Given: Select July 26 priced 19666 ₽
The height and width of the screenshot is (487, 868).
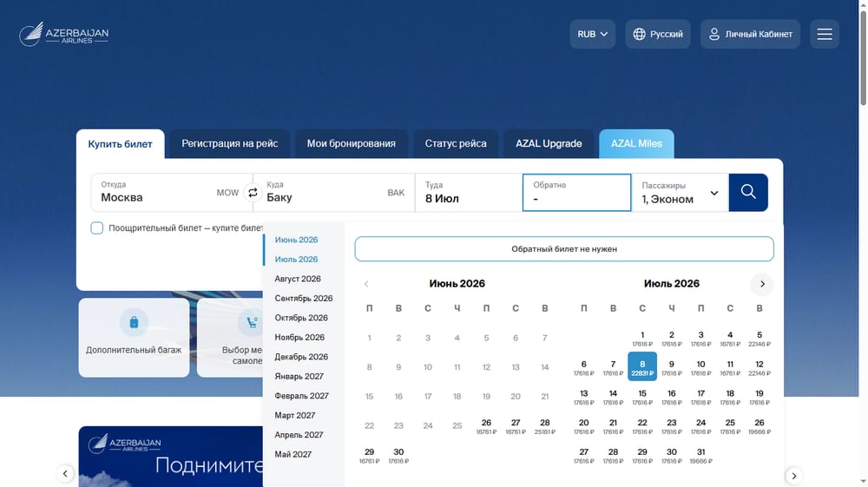Looking at the screenshot, I should [759, 425].
